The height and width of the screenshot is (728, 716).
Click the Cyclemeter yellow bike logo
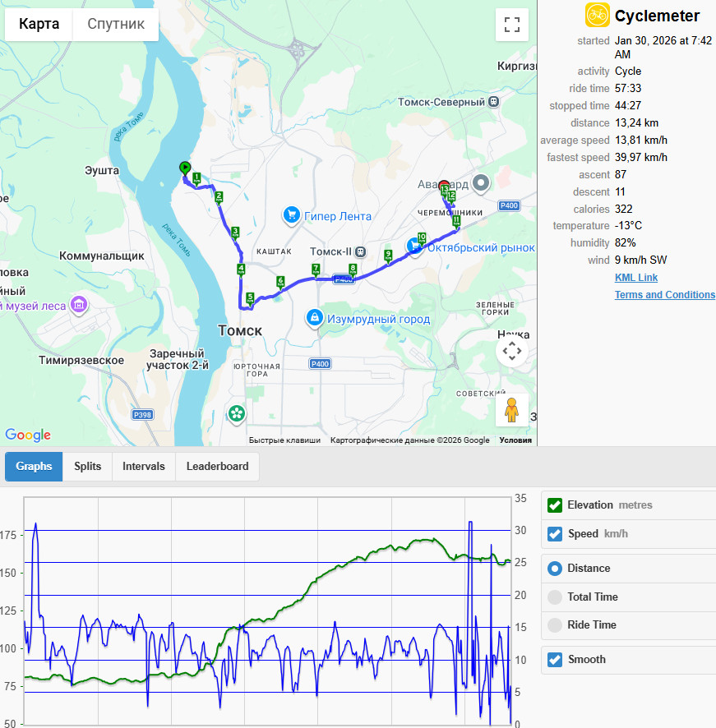tap(597, 16)
